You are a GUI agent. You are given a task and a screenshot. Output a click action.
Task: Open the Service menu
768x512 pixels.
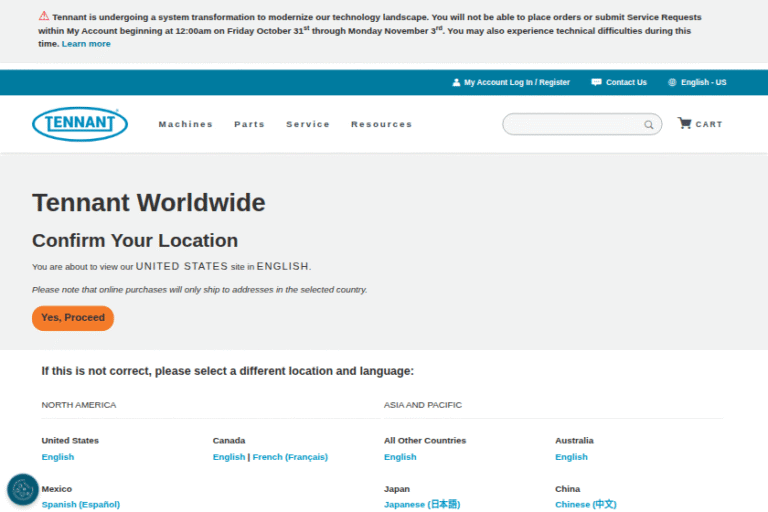click(308, 124)
